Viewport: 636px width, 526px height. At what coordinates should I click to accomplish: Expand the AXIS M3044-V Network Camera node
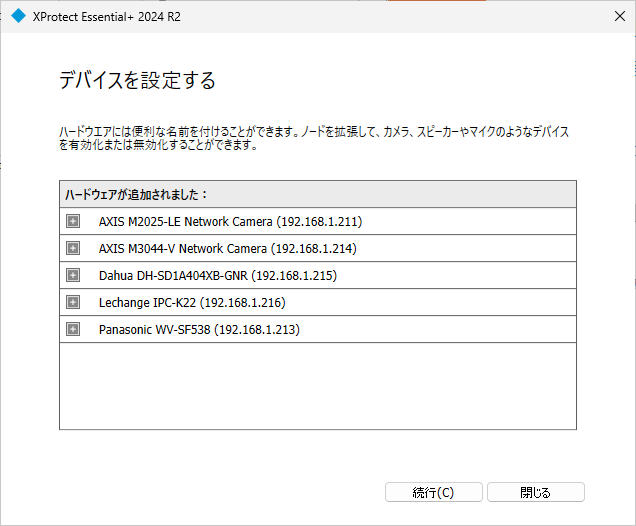(73, 248)
